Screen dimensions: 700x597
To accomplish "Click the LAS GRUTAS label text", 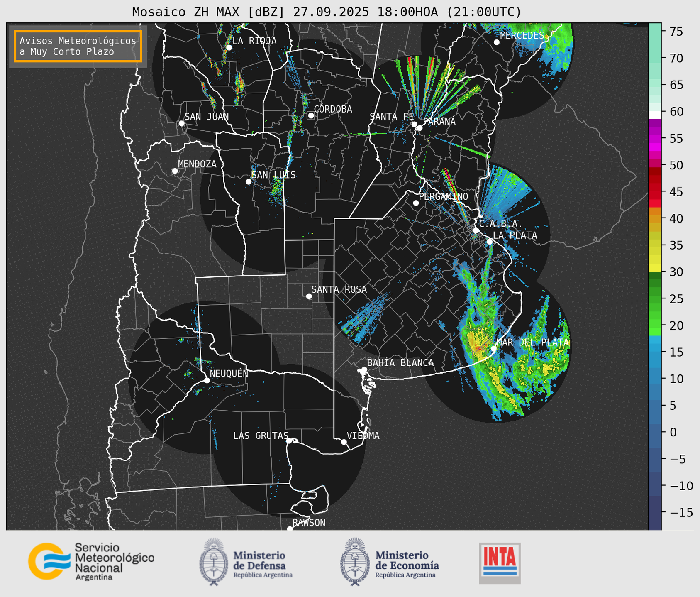I will click(x=261, y=436).
